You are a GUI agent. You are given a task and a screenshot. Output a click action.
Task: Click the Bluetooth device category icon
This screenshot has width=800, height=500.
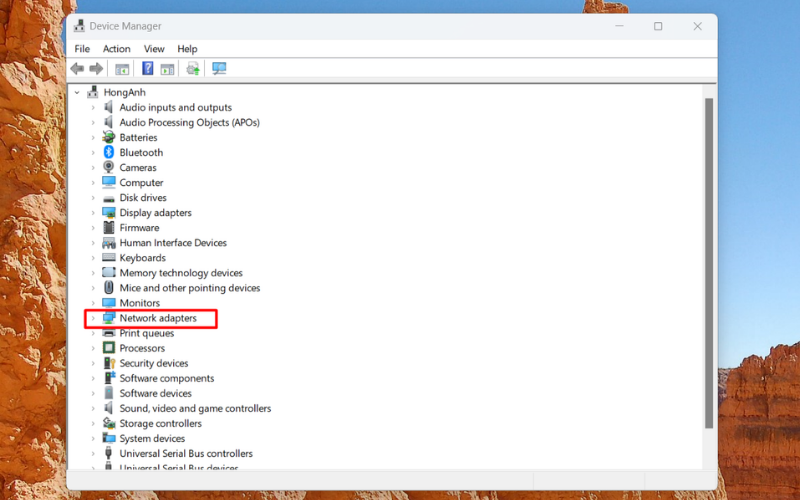point(109,153)
